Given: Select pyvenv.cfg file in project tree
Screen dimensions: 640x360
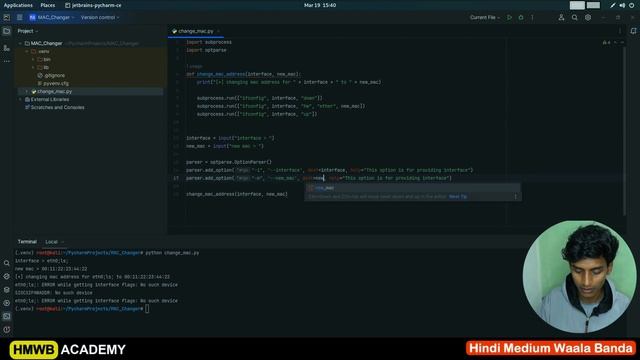Looking at the screenshot, I should pos(53,84).
